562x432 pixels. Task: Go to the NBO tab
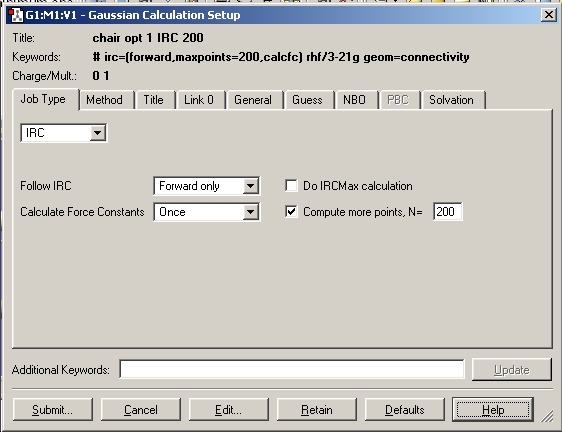click(354, 100)
